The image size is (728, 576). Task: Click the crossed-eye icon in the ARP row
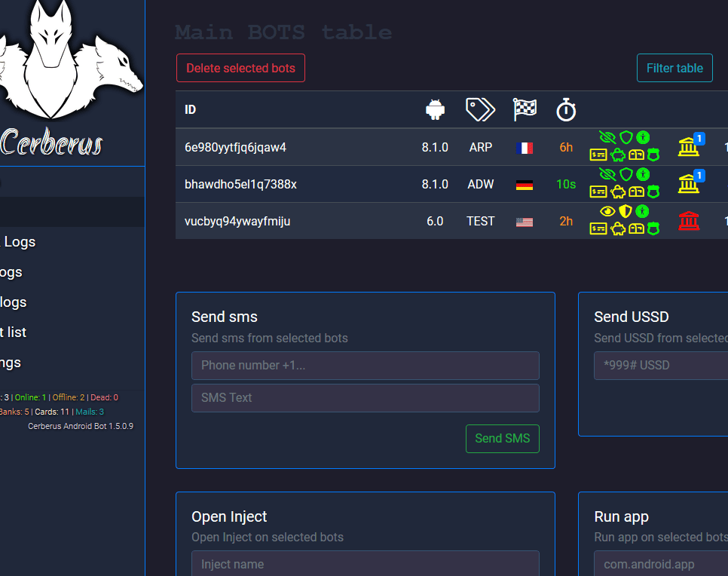[x=607, y=137]
